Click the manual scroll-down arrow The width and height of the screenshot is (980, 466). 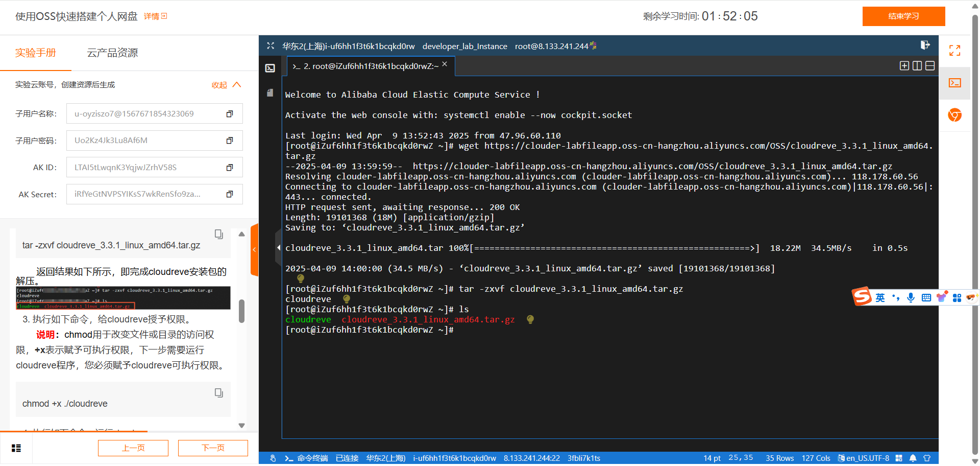242,426
